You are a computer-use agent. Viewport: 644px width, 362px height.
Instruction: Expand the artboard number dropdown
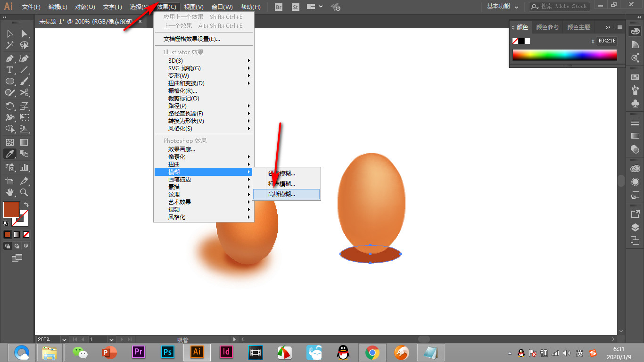[111, 339]
